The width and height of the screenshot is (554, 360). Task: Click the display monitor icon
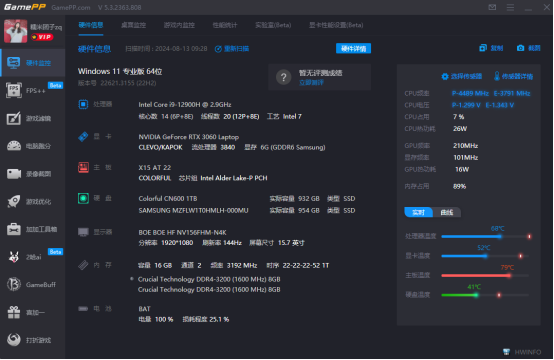tap(83, 232)
